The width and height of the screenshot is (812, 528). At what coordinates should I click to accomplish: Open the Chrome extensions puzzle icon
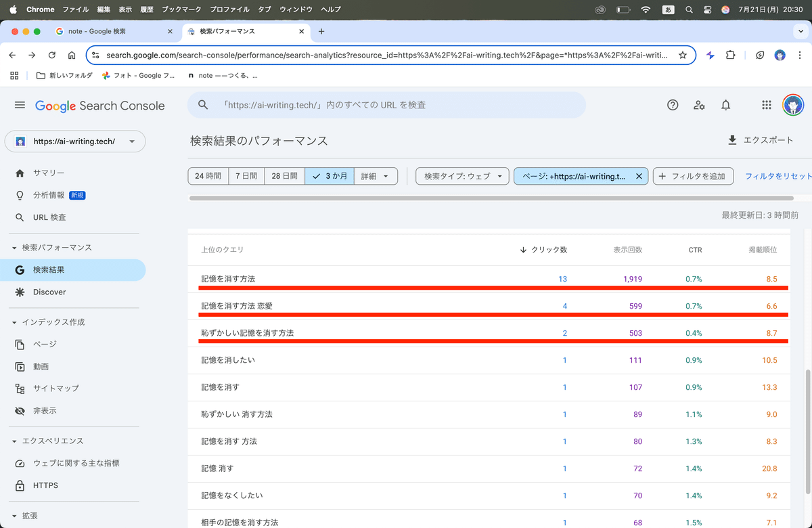731,56
